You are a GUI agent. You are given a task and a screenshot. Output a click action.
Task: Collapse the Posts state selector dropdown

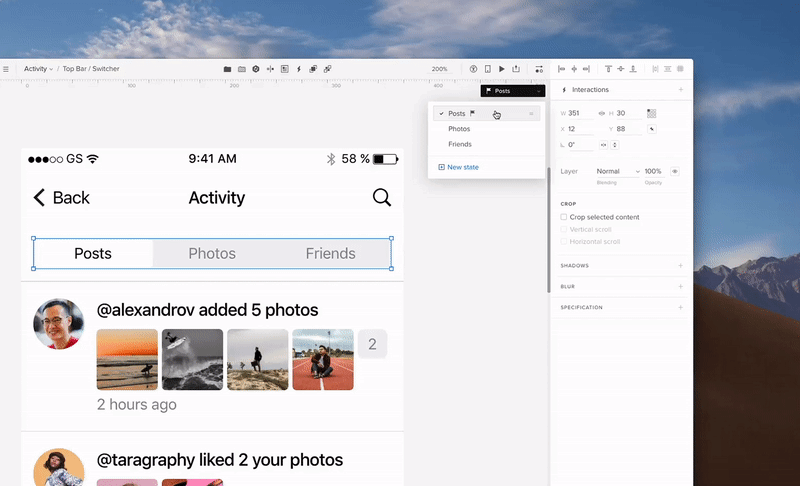(513, 91)
